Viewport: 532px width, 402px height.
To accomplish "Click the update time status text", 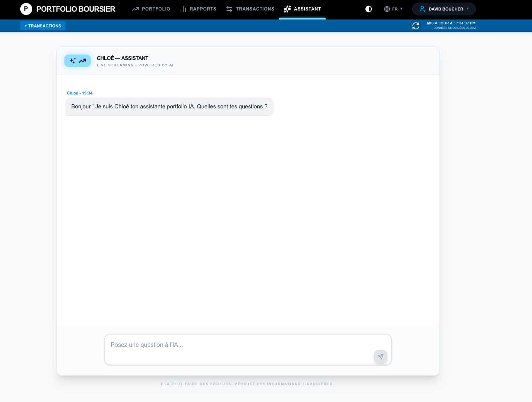I will point(451,23).
